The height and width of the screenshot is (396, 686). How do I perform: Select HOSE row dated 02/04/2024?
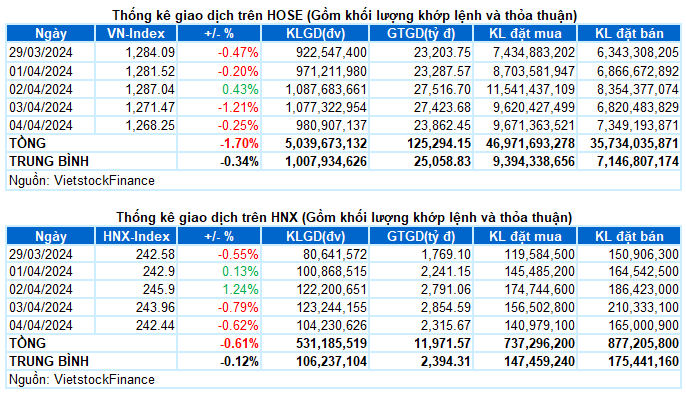click(x=343, y=89)
